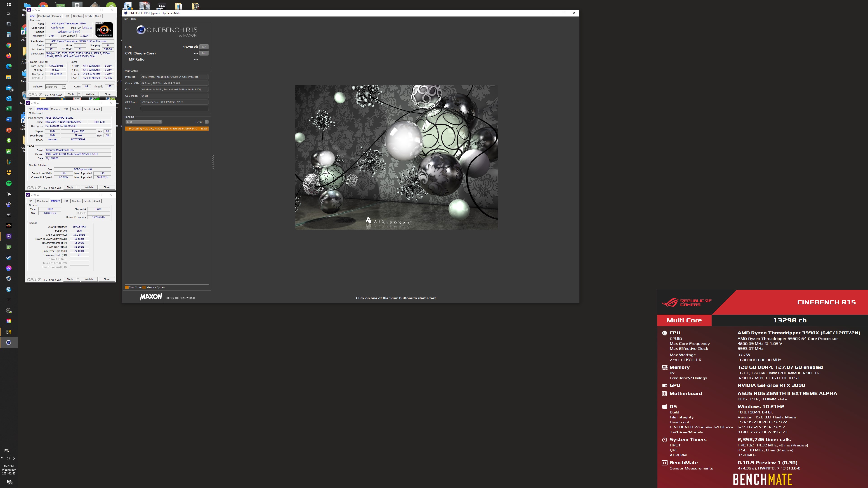Click Close button in Memory CPU-Z window

point(106,279)
